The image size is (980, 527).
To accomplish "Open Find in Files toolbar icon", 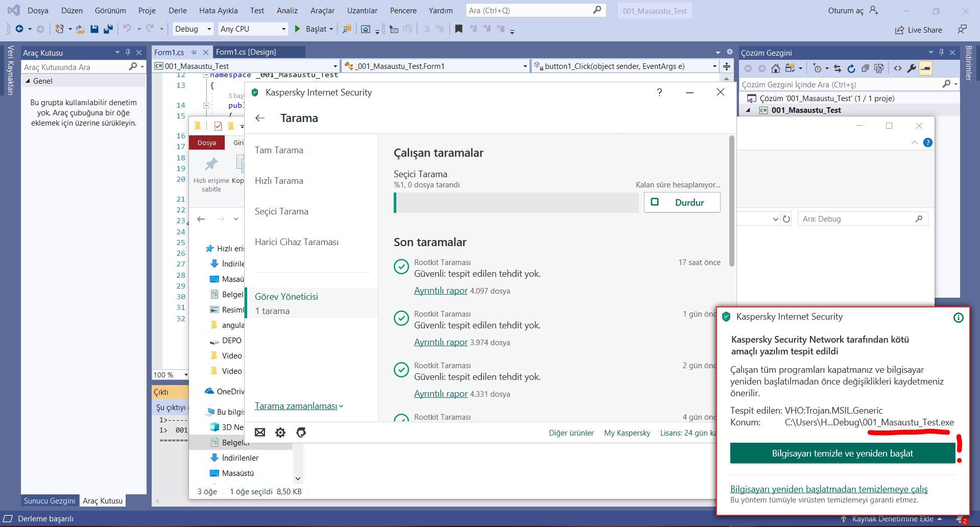I will click(x=347, y=29).
